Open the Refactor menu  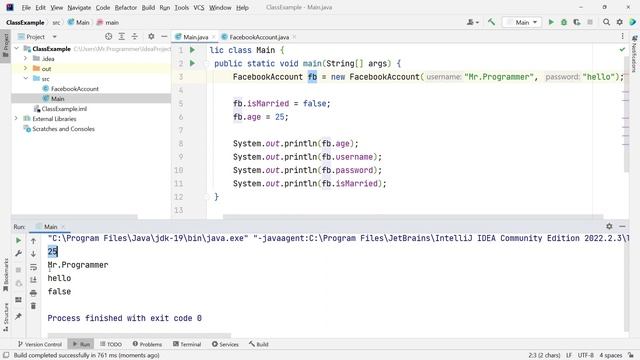pyautogui.click(x=126, y=7)
